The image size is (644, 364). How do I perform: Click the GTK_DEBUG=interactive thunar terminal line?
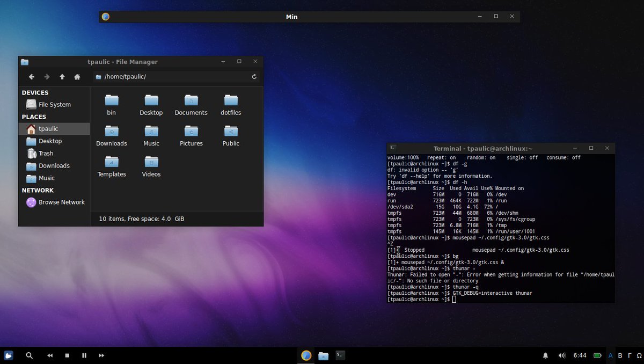[460, 293]
